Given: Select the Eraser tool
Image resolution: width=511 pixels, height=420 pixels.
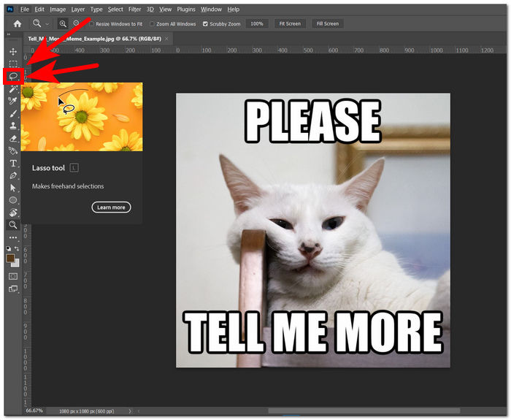Looking at the screenshot, I should click(x=13, y=139).
